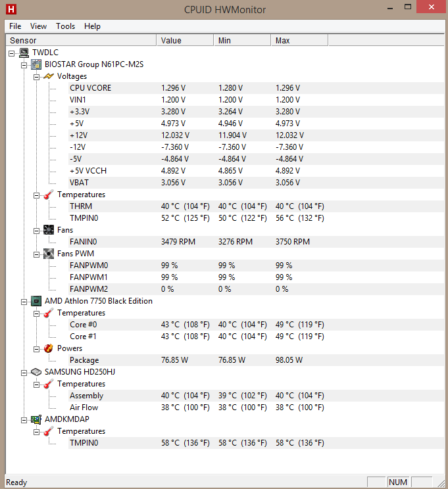Select the Package power row
Viewport: 448px width, 489px height.
click(x=256, y=360)
